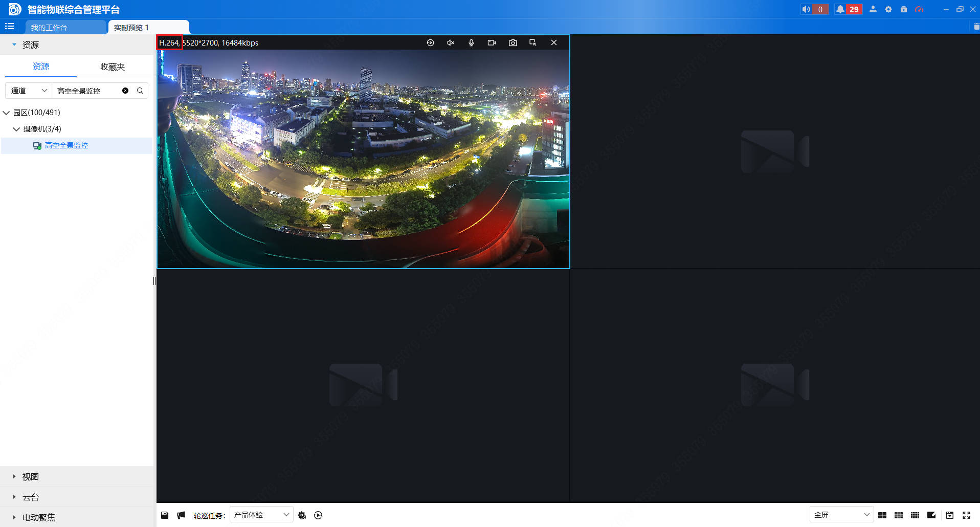Open the alarm bell notifications
This screenshot has width=980, height=527.
[x=840, y=9]
